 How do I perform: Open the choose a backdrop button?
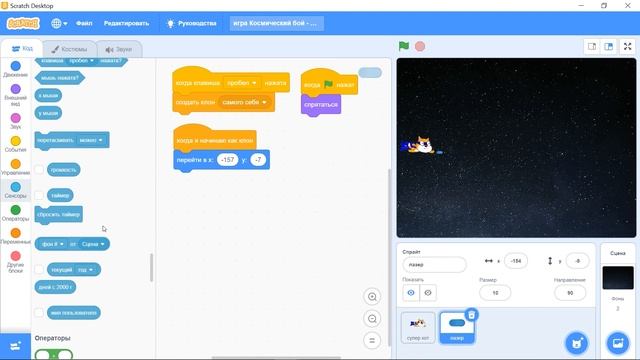click(x=618, y=343)
